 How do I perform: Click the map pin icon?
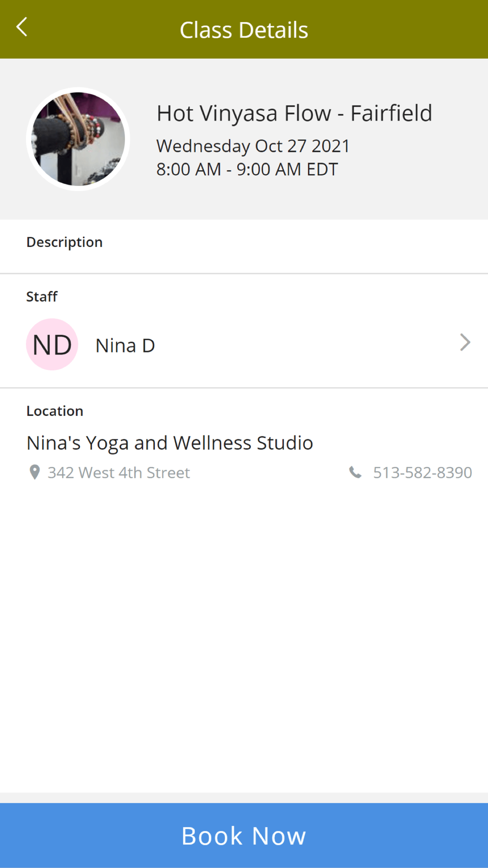[x=35, y=472]
